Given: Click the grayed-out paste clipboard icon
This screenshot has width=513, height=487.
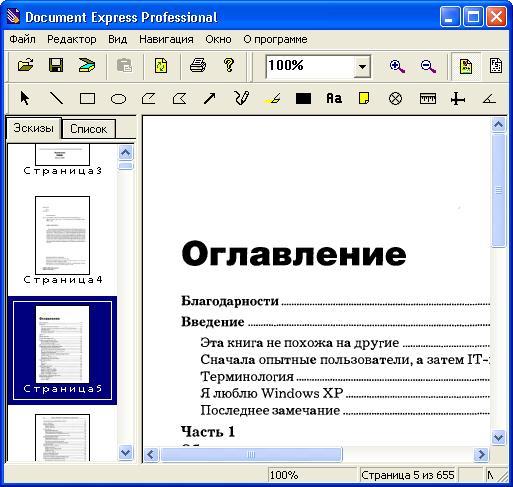Looking at the screenshot, I should pos(124,65).
